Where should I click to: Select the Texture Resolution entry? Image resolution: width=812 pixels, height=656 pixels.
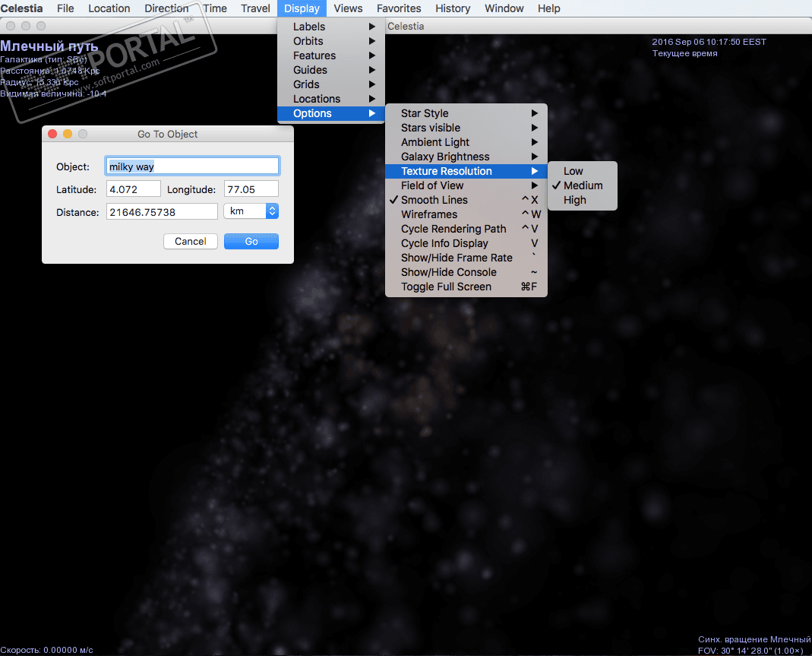click(x=466, y=171)
